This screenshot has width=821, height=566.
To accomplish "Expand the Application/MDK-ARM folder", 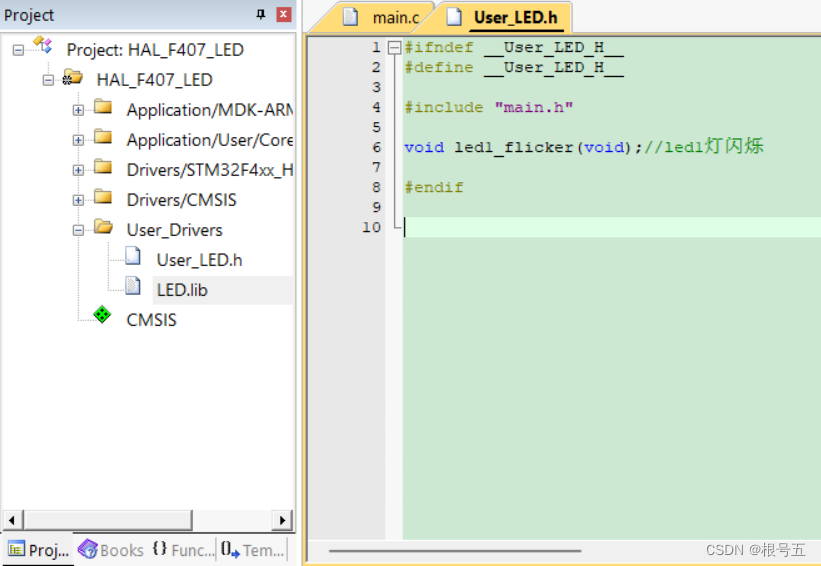I will (78, 110).
